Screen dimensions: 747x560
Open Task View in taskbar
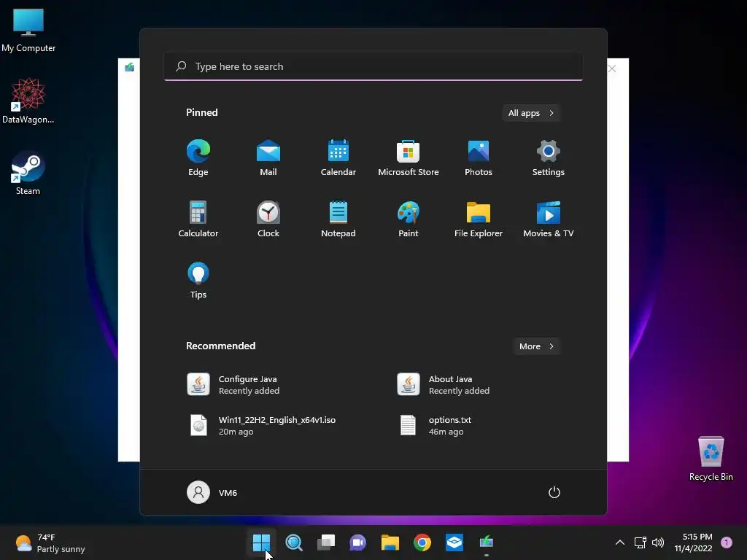[x=326, y=542]
